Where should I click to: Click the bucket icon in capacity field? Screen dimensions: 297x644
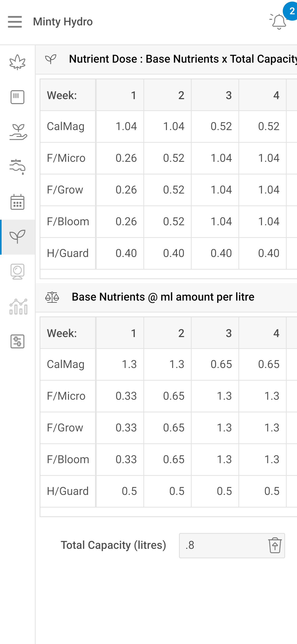pyautogui.click(x=275, y=545)
